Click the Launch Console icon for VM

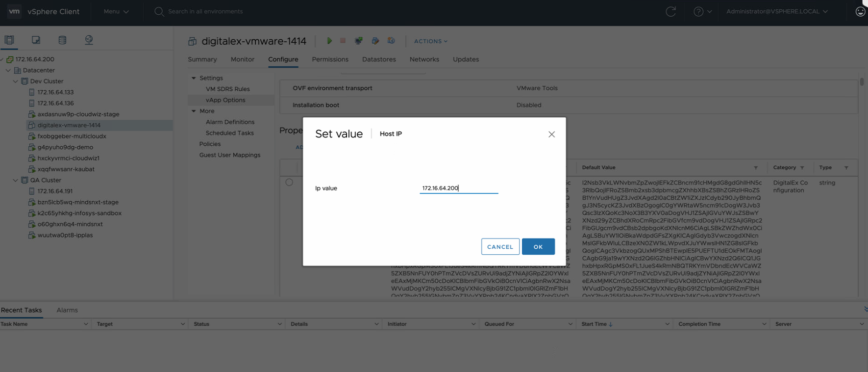[x=359, y=41]
